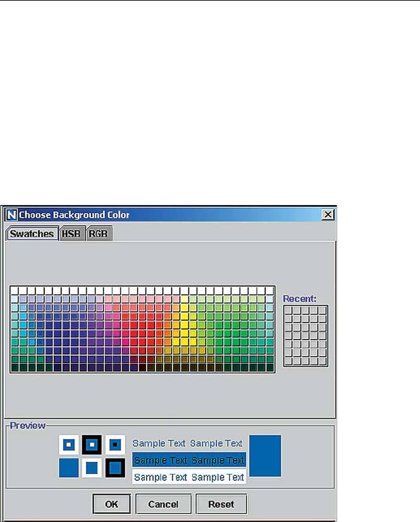Open the HSB tab
Viewport: 420px width, 522px height.
tap(71, 233)
